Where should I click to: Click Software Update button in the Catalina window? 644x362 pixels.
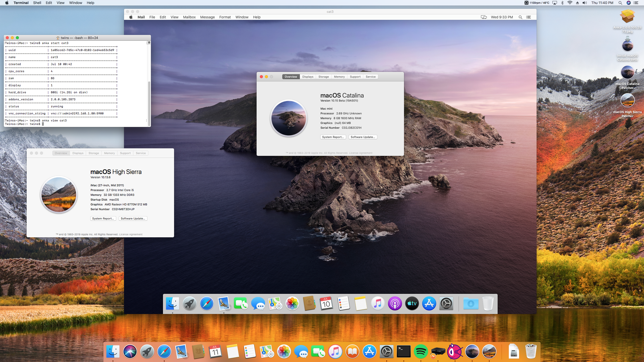tap(363, 137)
